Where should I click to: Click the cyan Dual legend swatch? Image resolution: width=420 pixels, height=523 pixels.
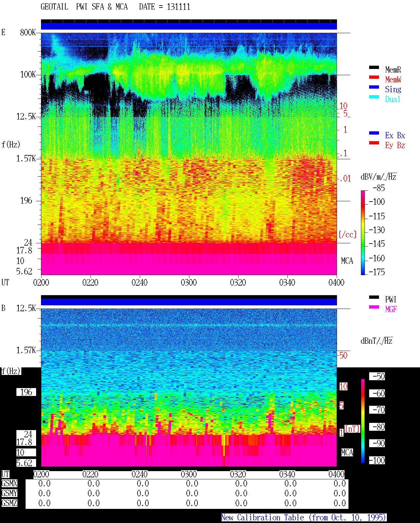(374, 97)
